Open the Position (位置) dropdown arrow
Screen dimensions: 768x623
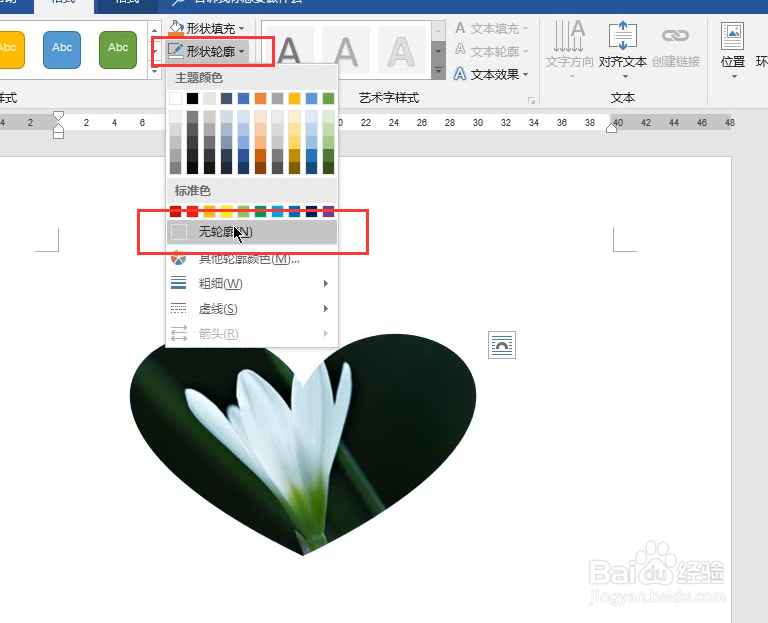[734, 76]
